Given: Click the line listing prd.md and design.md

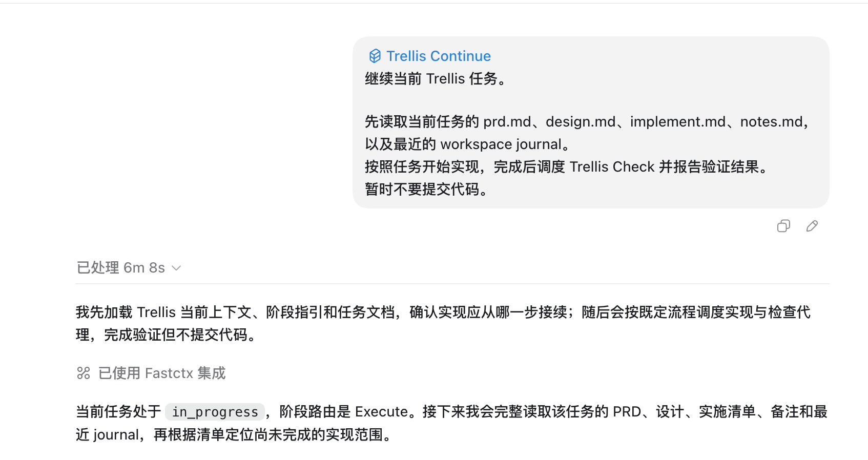Looking at the screenshot, I should click(588, 122).
